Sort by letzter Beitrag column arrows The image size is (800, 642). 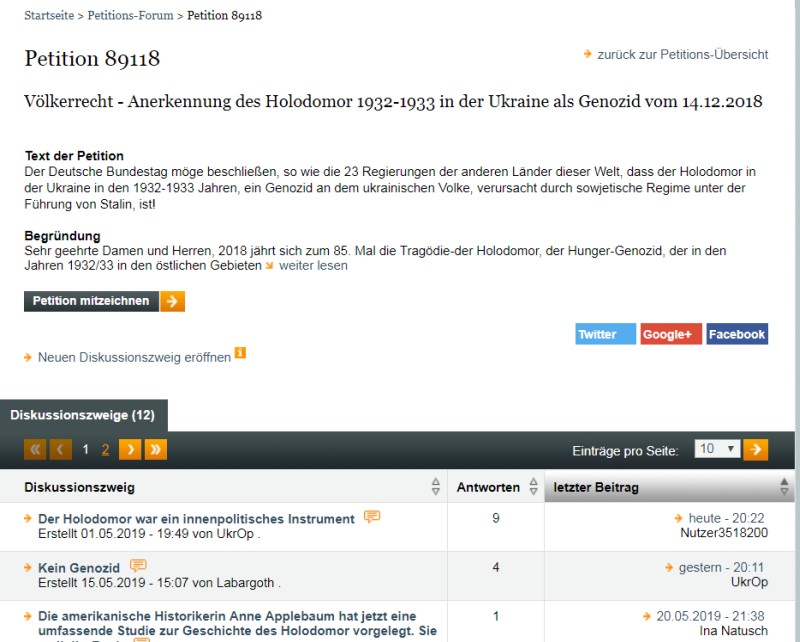point(783,487)
